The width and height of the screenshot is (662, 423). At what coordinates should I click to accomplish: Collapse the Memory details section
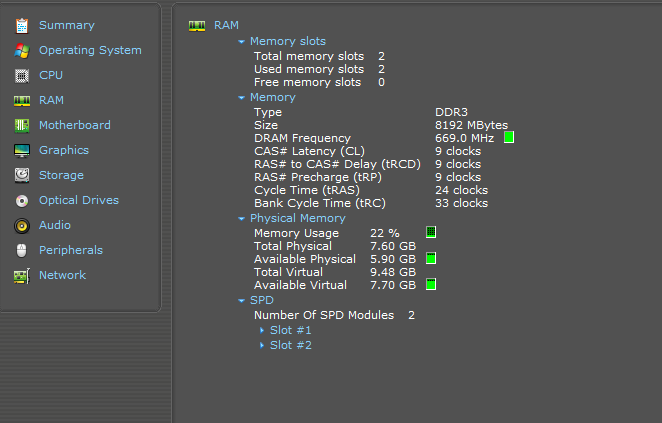(241, 98)
